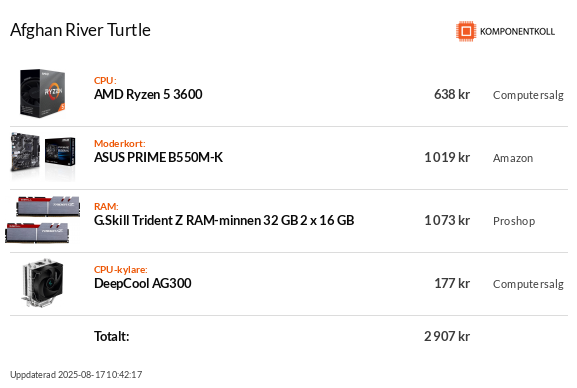Open the Amazon store link
This screenshot has height=388, width=577.
coord(513,158)
